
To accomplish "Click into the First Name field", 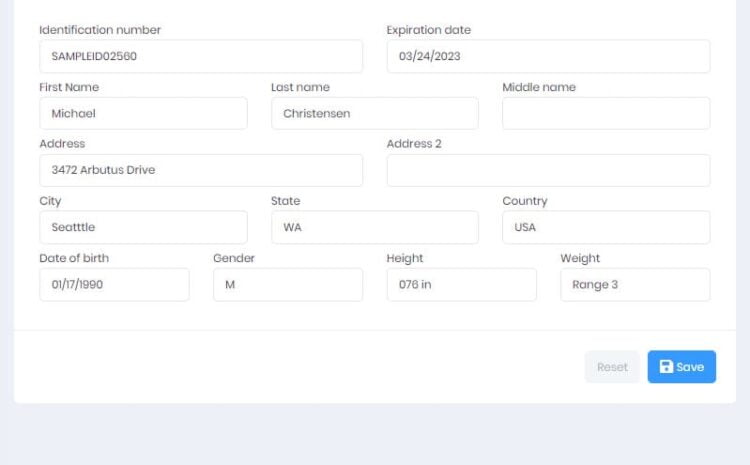I will pos(143,113).
